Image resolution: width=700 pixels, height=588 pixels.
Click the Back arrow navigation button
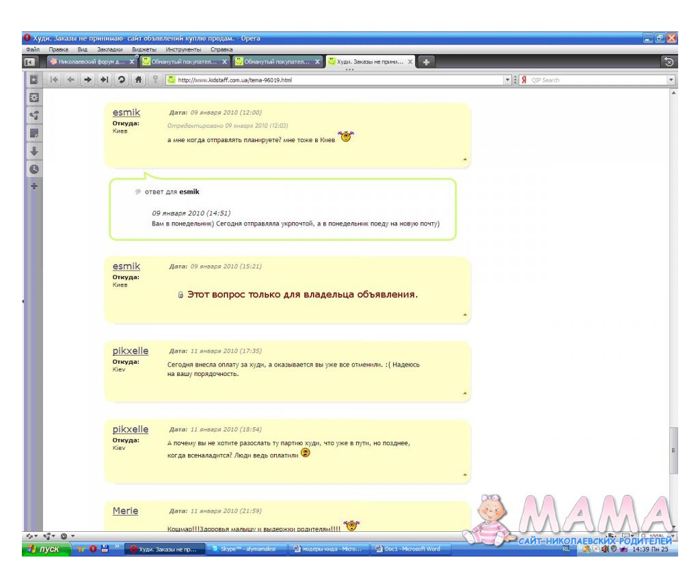(71, 80)
